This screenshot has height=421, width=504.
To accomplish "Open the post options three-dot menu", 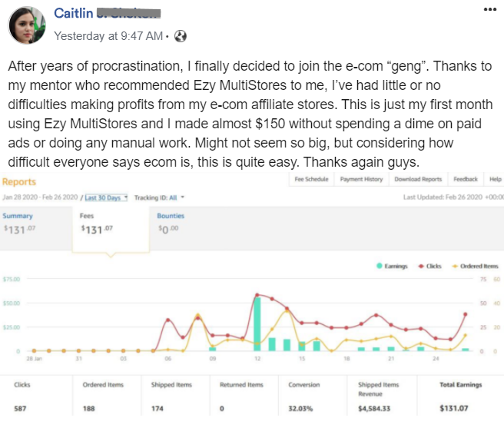I will click(x=489, y=9).
